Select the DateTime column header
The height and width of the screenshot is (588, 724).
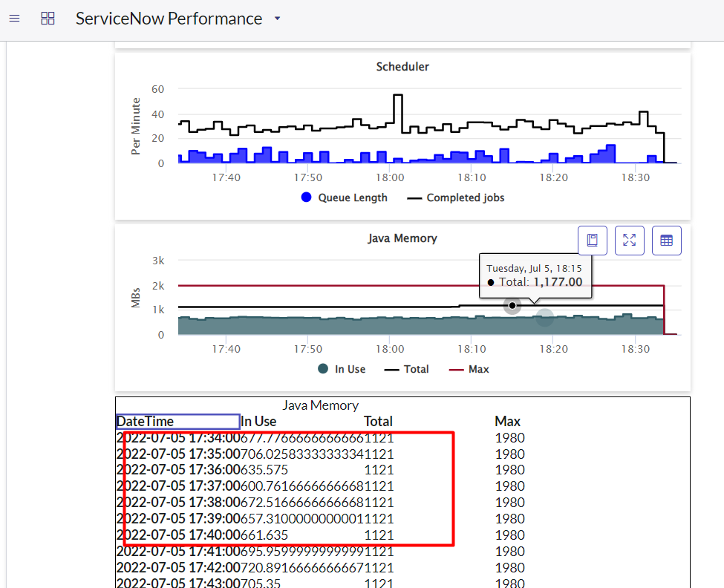point(177,422)
